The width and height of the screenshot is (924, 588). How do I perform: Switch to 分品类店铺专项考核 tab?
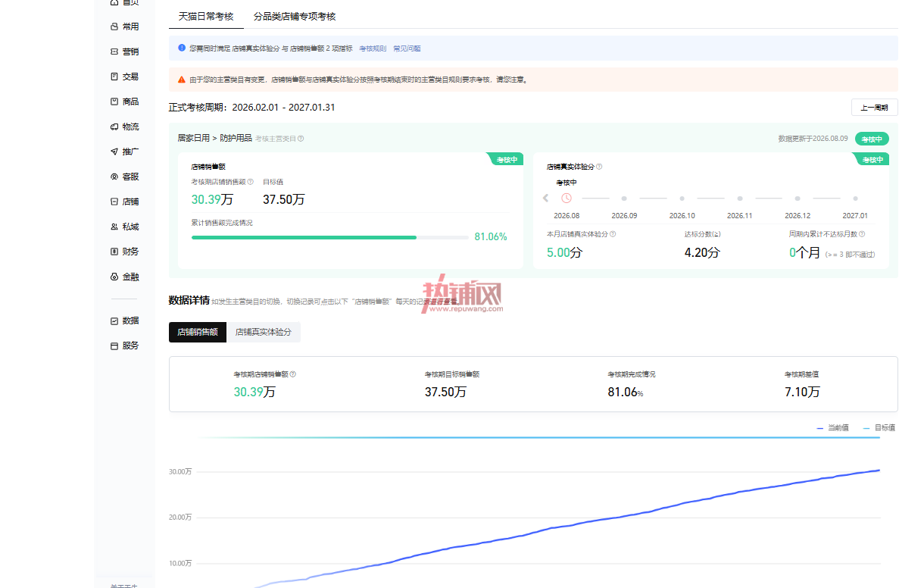(295, 16)
